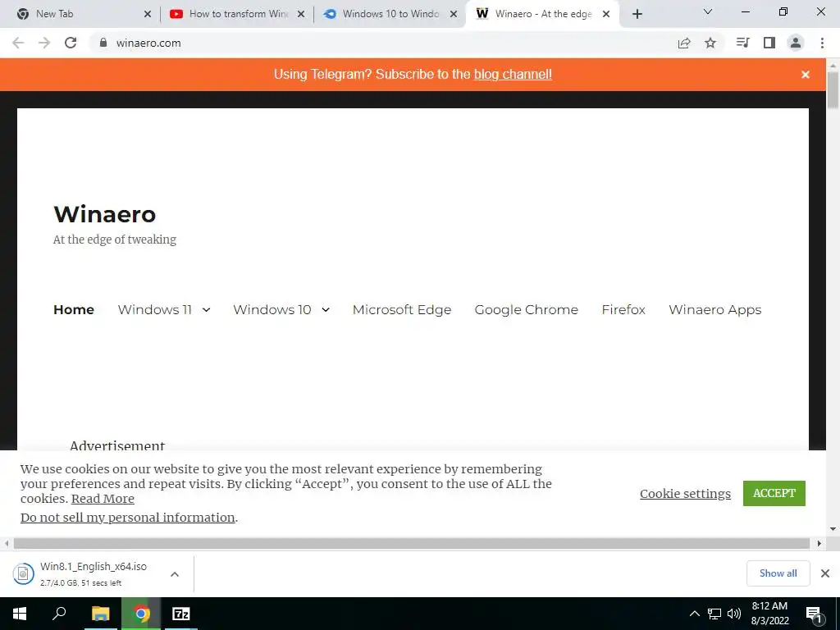Open the Winaero Apps menu item
Image resolution: width=840 pixels, height=630 pixels.
click(715, 309)
